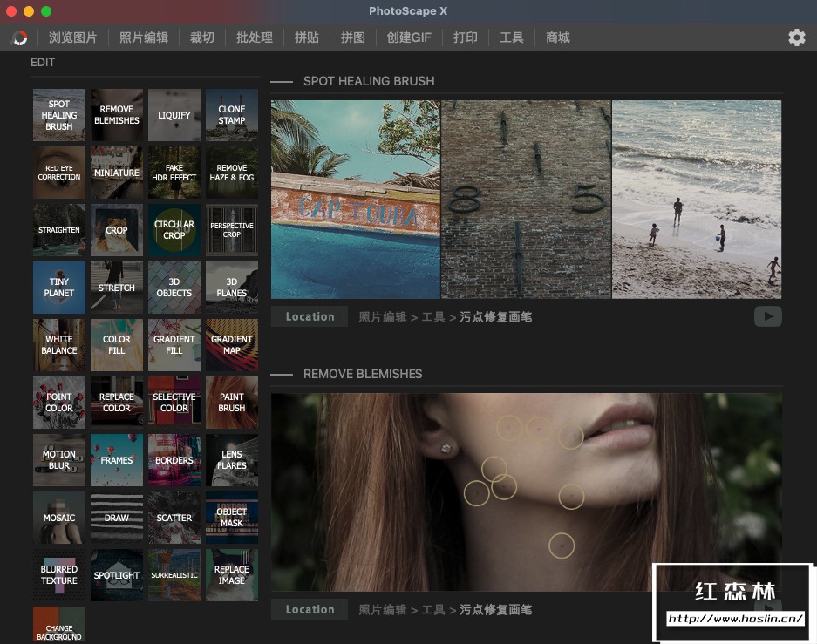Open the Blurred Texture tile
Screen dimensions: 817x644
coord(59,575)
